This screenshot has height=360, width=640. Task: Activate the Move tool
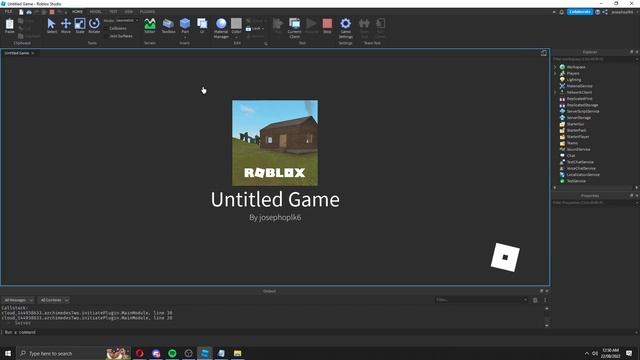[x=66, y=25]
